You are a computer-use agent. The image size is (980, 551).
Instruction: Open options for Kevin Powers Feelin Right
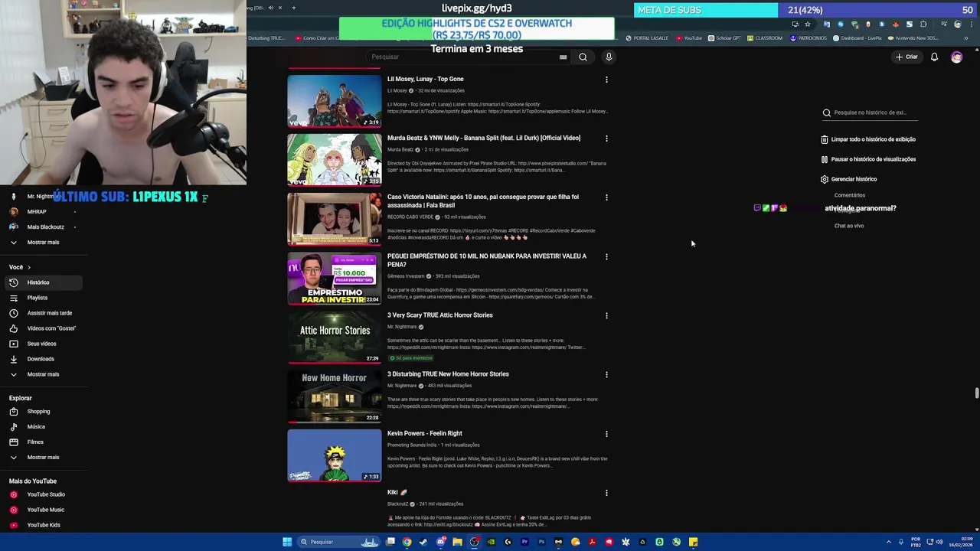point(606,434)
